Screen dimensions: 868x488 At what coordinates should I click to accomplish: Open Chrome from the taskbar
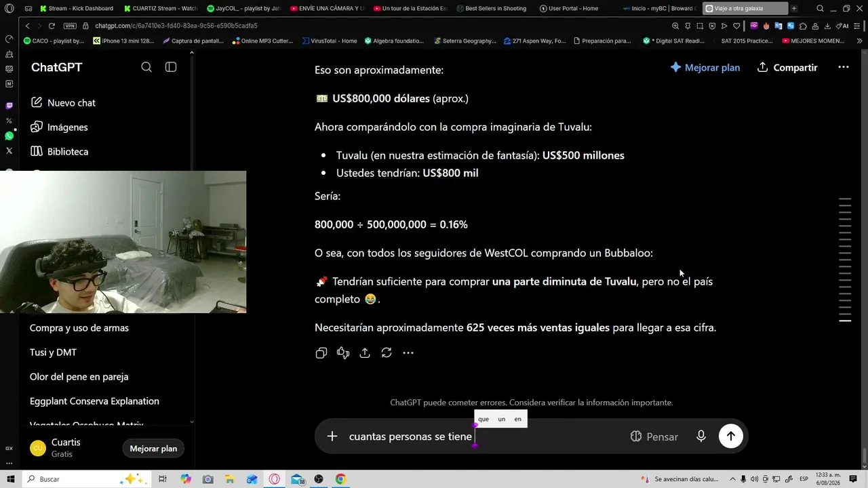tap(340, 479)
